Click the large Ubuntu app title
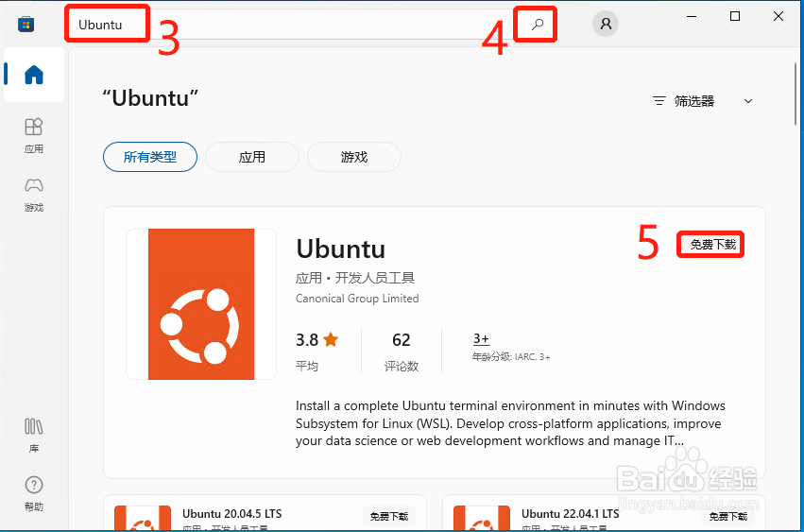804x532 pixels. (340, 249)
